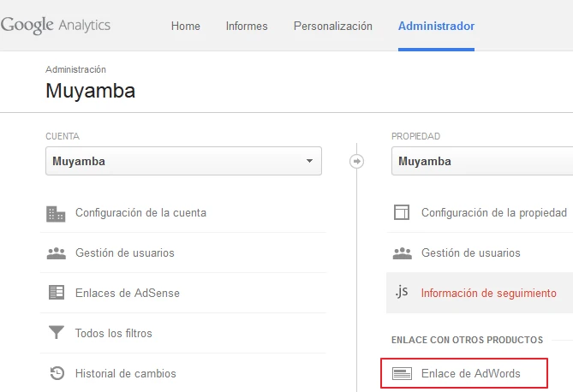The width and height of the screenshot is (573, 392).
Task: Open Configuración de la propiedad
Action: (493, 212)
